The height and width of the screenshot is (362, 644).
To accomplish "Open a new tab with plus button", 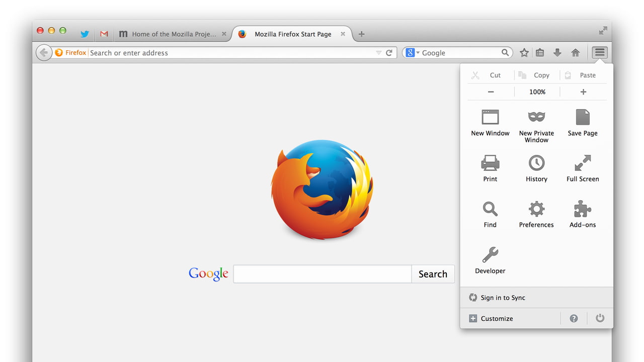I will click(x=361, y=34).
